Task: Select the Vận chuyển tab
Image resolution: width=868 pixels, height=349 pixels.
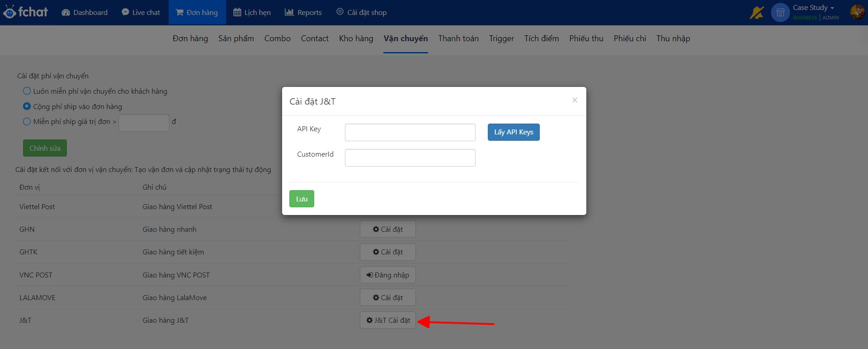Action: [x=406, y=38]
